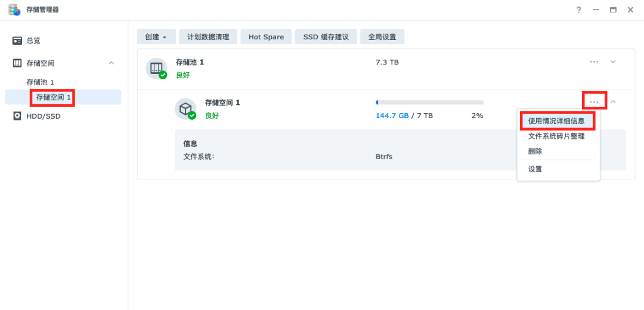Expand the 存储池 1 chevron
This screenshot has height=310, width=644.
pyautogui.click(x=612, y=61)
